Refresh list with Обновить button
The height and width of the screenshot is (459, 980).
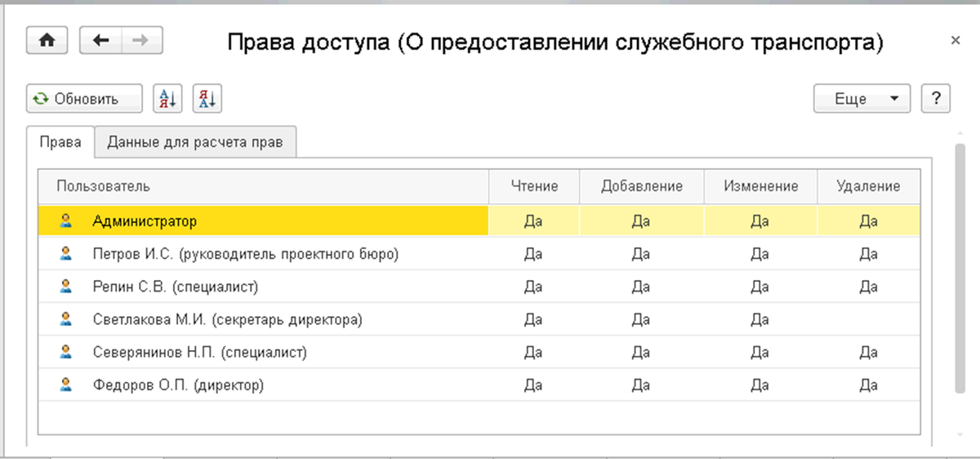click(84, 99)
